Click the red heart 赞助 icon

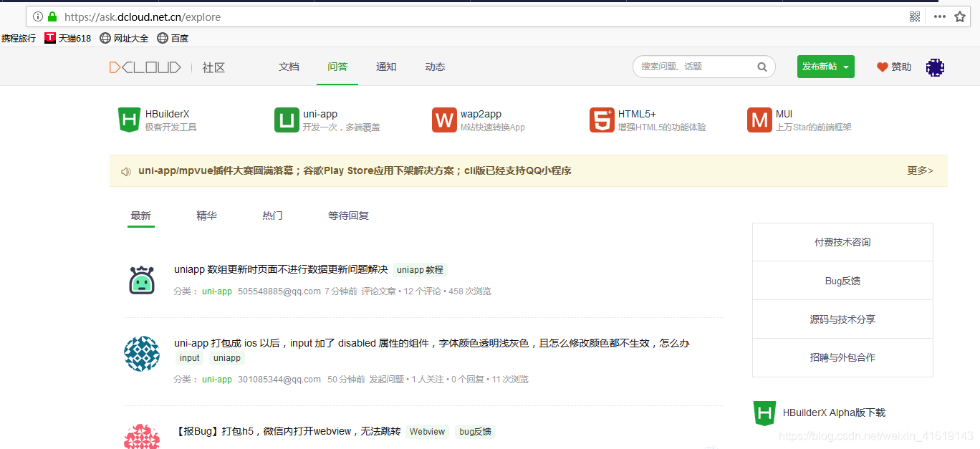(881, 66)
